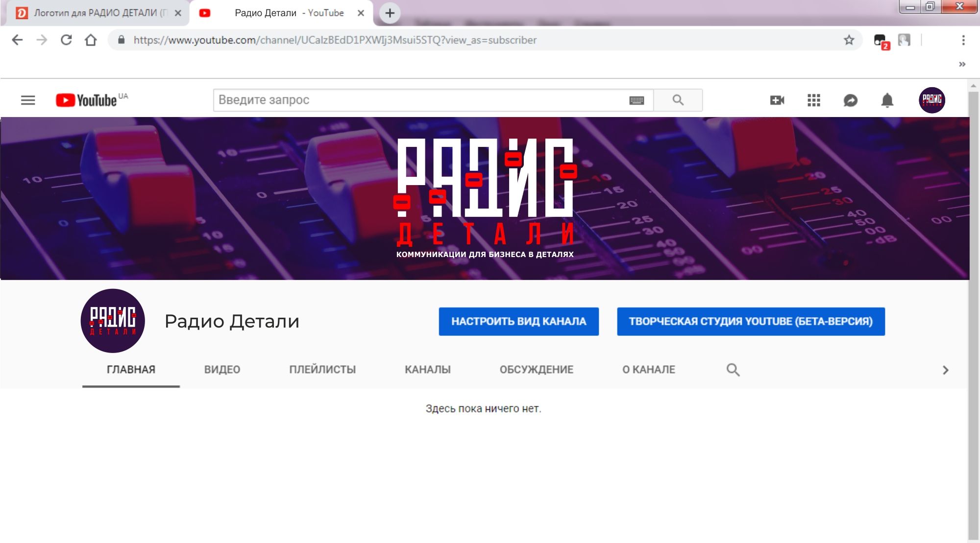Viewport: 980px width, 543px height.
Task: Open a new browser tab with plus
Action: point(390,13)
